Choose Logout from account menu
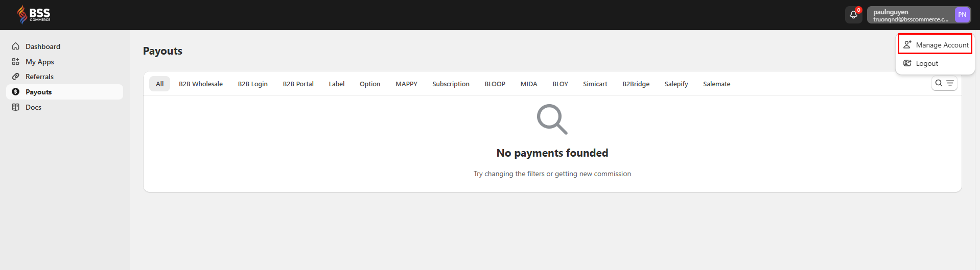Screen dimensions: 980x270 (935, 63)
